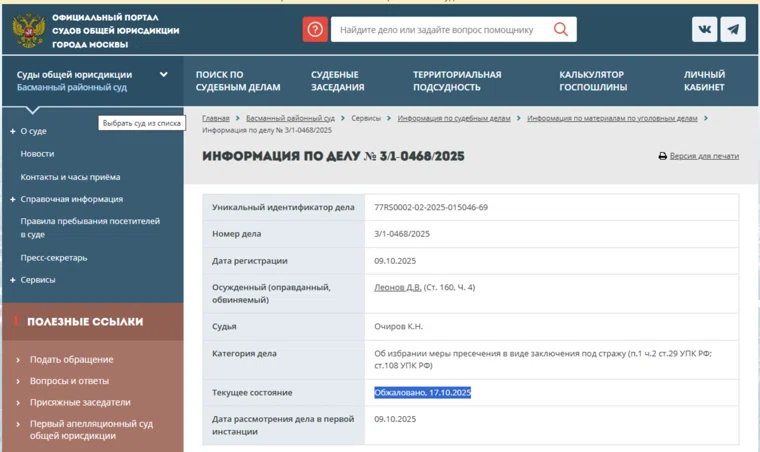This screenshot has height=452, width=760.
Task: Open the VK social network icon
Action: pyautogui.click(x=704, y=30)
